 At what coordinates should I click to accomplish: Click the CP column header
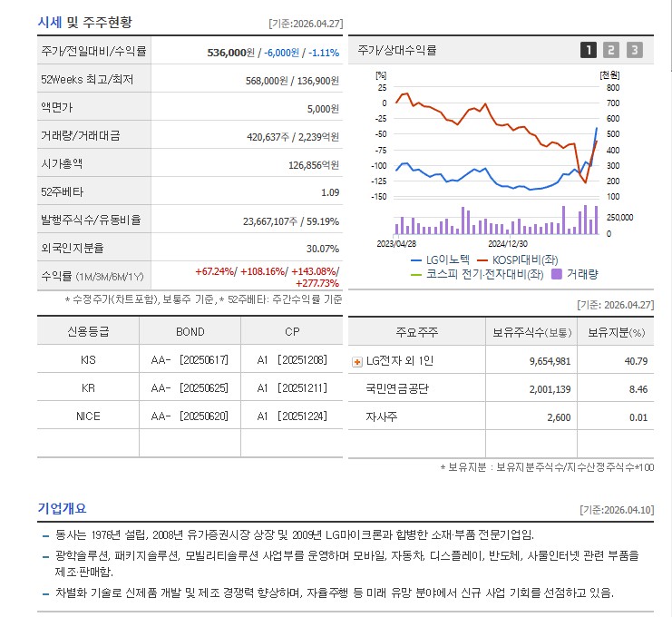292,332
